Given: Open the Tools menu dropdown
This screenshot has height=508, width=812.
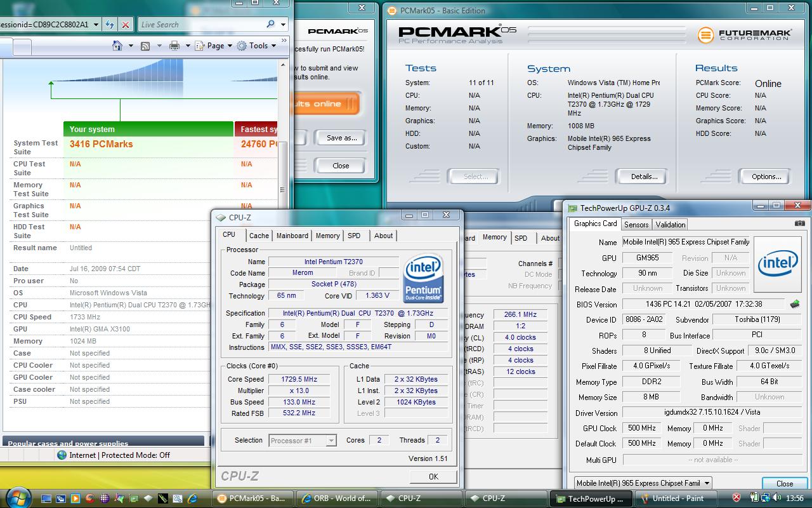Looking at the screenshot, I should pyautogui.click(x=256, y=46).
